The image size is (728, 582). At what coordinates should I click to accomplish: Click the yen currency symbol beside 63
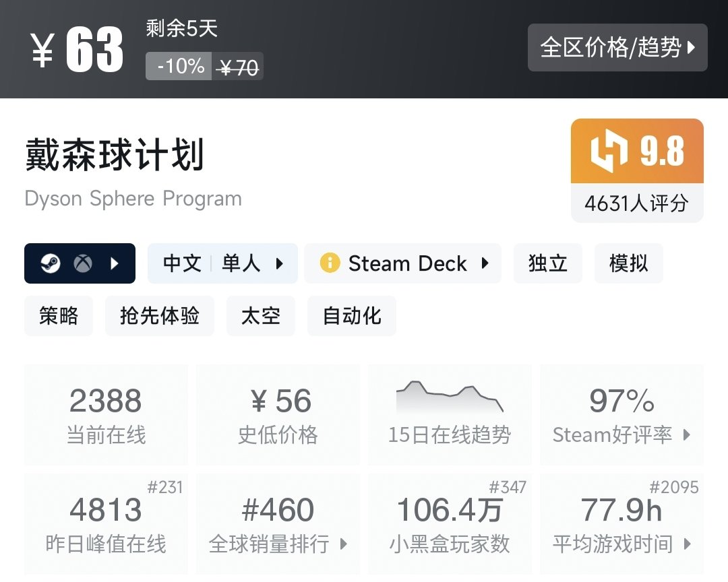tap(42, 51)
